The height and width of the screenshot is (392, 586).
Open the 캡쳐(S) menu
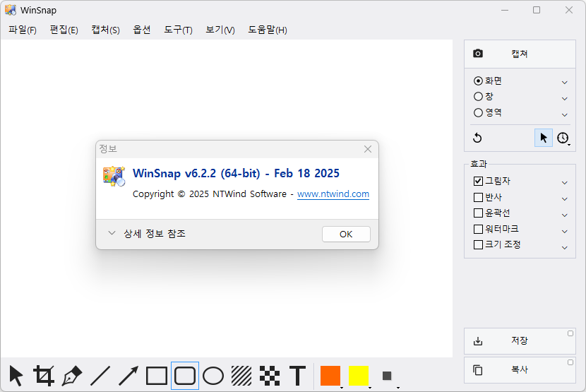[x=105, y=30]
